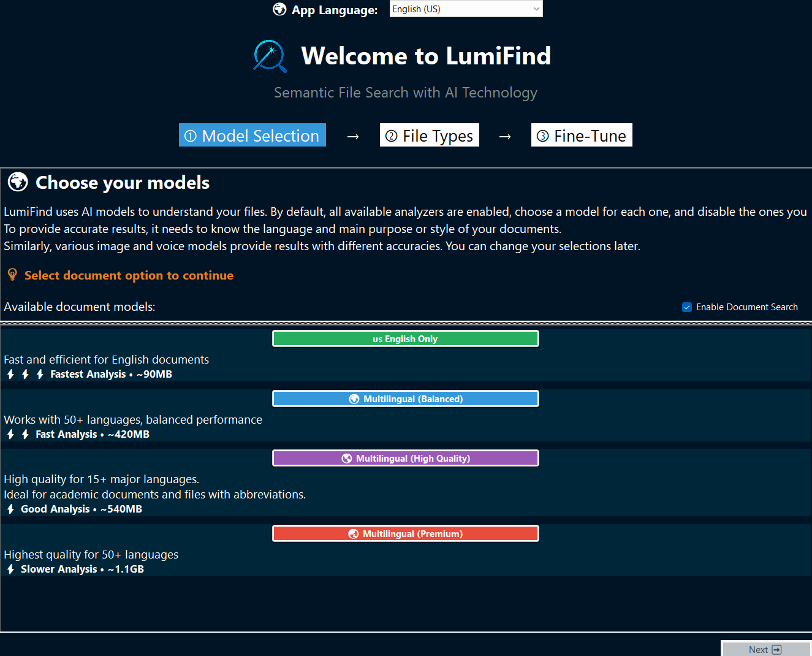This screenshot has width=812, height=656.
Task: Open the App Language dropdown
Action: (x=466, y=9)
